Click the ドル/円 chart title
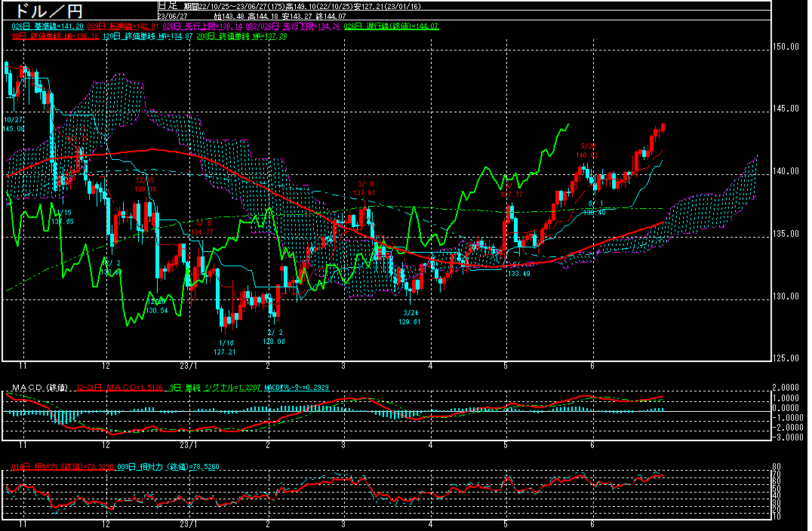812x531 pixels. point(49,11)
